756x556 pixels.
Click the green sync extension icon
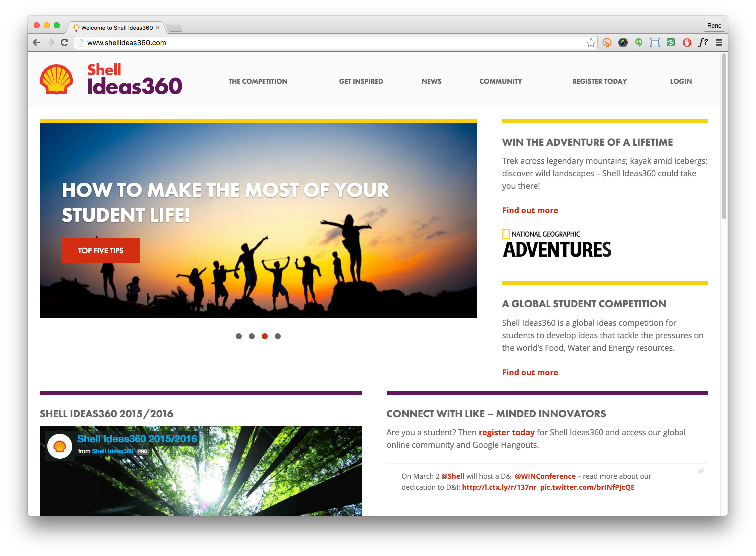671,43
